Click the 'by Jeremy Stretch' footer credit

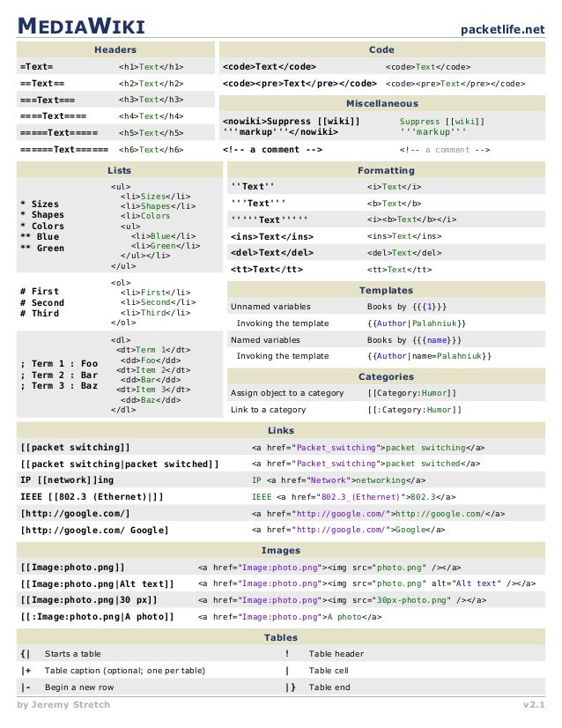[63, 705]
